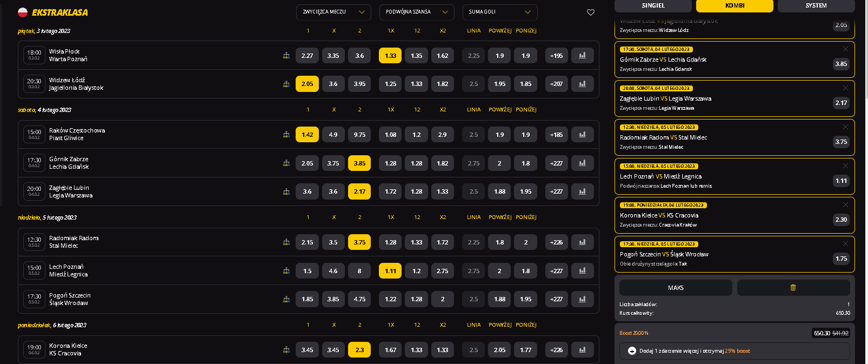Image resolution: width=868 pixels, height=364 pixels.
Task: Select over 2.5 goals odds 2.05 Korona
Action: pyautogui.click(x=499, y=350)
